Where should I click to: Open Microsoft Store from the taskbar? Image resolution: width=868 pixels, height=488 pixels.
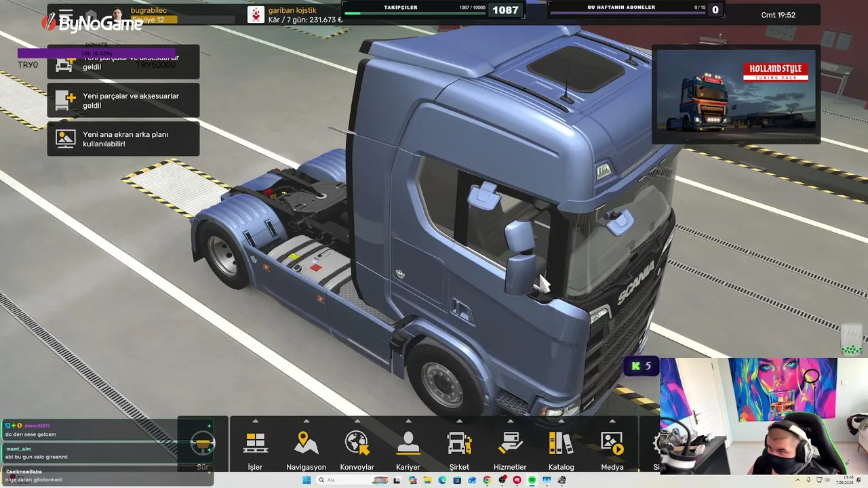tap(457, 480)
